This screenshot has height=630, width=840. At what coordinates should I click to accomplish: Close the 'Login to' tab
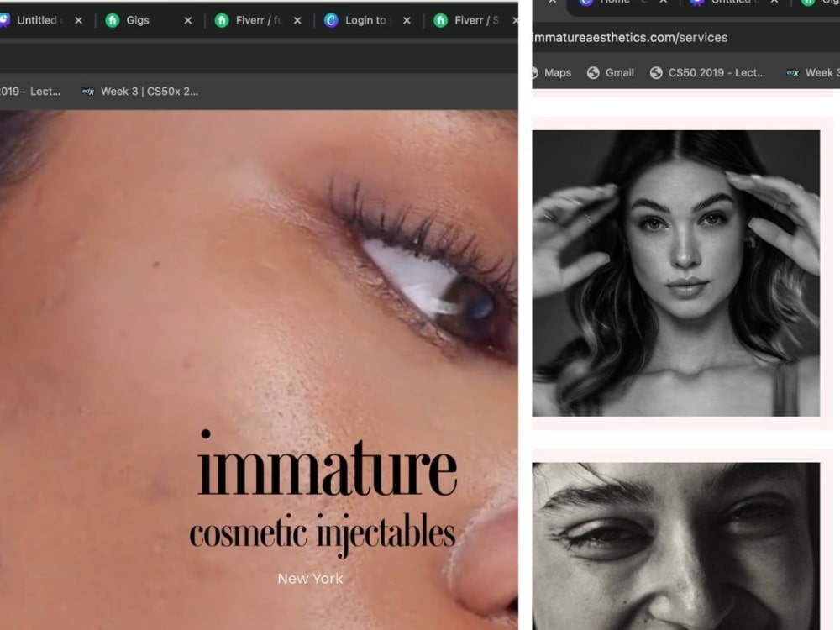pyautogui.click(x=407, y=20)
